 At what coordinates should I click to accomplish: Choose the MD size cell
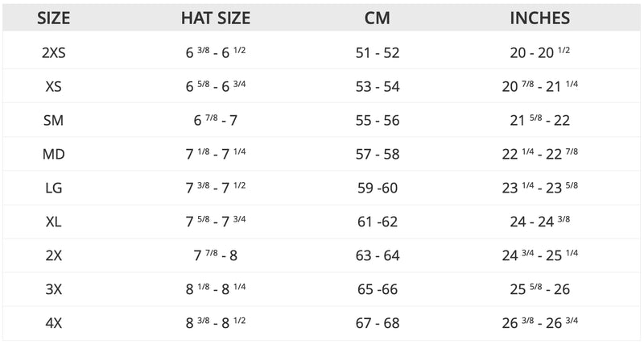point(54,155)
